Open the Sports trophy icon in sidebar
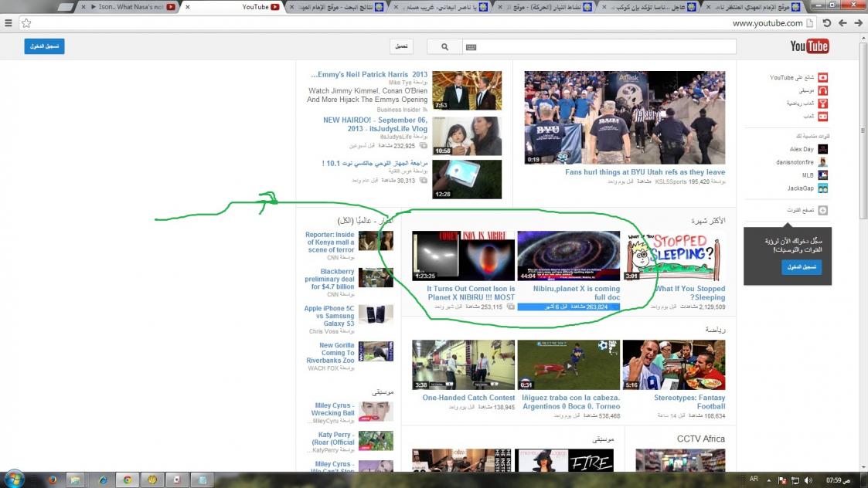868x488 pixels. (x=823, y=103)
